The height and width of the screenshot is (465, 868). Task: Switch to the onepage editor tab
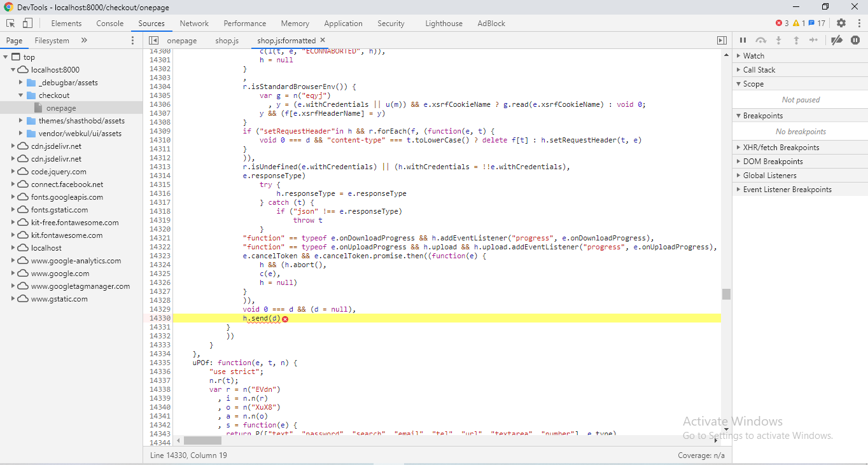(x=182, y=40)
